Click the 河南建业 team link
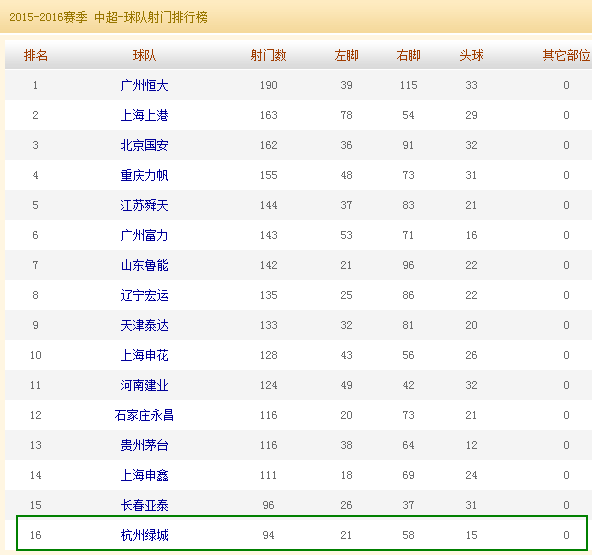 pyautogui.click(x=144, y=385)
